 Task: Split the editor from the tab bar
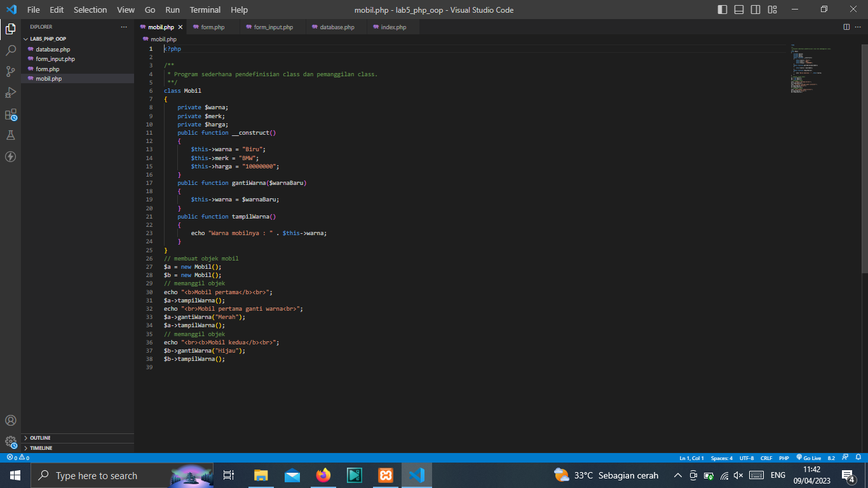click(845, 27)
